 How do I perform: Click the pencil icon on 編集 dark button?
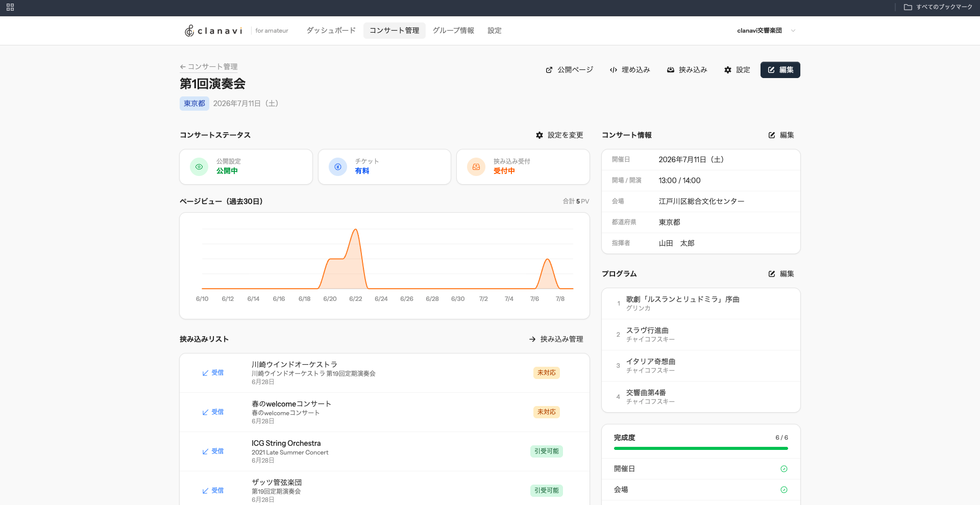pyautogui.click(x=771, y=70)
